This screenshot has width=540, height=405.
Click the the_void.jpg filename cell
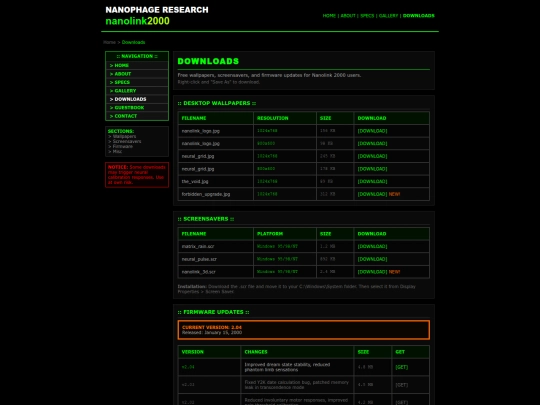point(216,181)
